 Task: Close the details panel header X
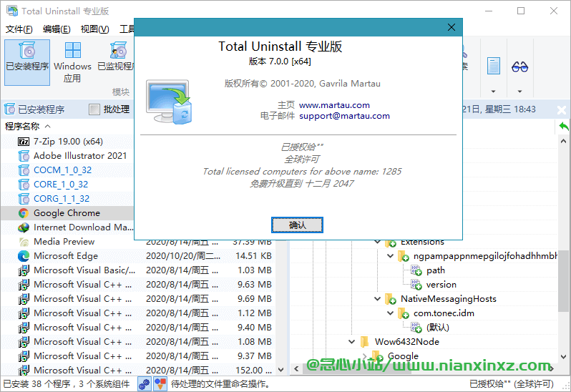[562, 109]
